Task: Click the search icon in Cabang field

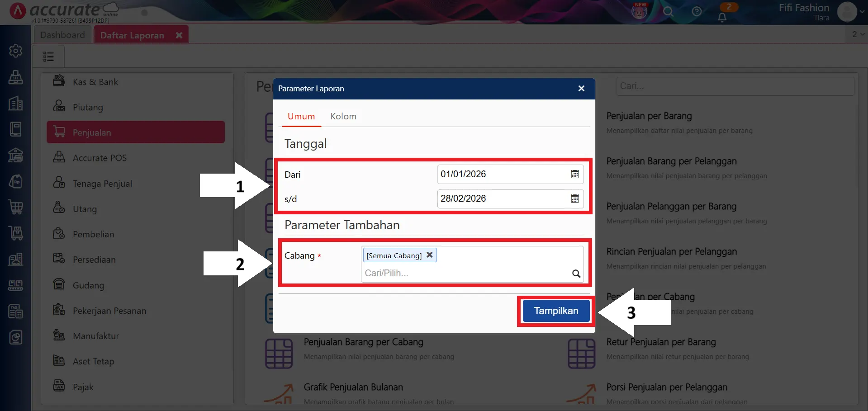Action: tap(576, 274)
